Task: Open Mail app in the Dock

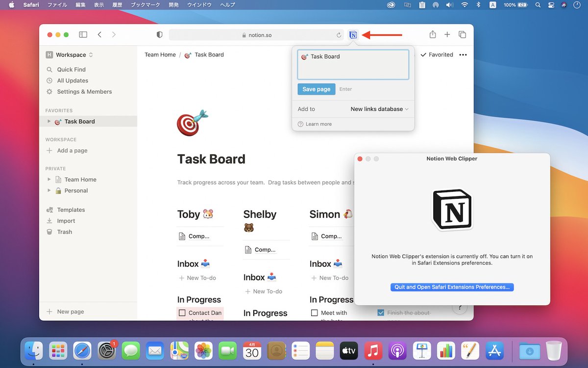Action: click(x=155, y=351)
